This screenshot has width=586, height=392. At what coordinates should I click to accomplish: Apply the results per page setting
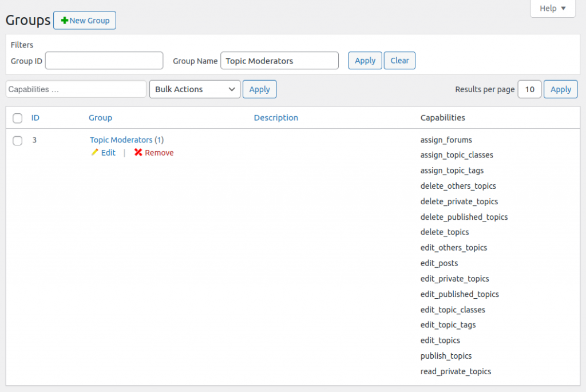(x=560, y=89)
